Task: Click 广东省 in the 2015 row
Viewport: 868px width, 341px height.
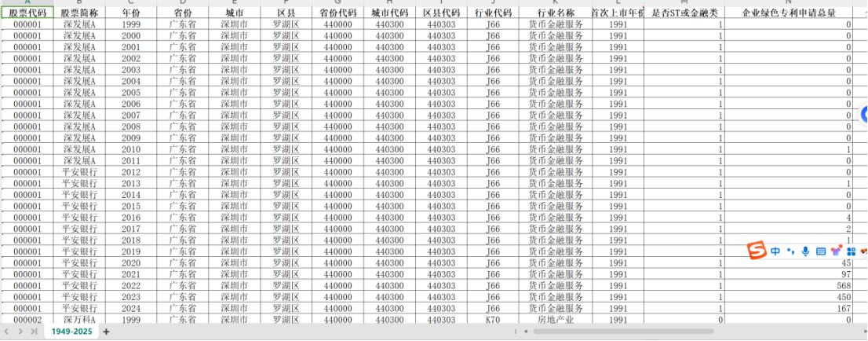Action: [x=183, y=207]
